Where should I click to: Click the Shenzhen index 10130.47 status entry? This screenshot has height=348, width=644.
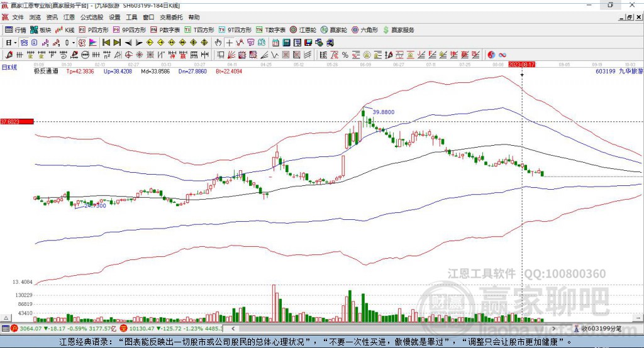(171, 329)
